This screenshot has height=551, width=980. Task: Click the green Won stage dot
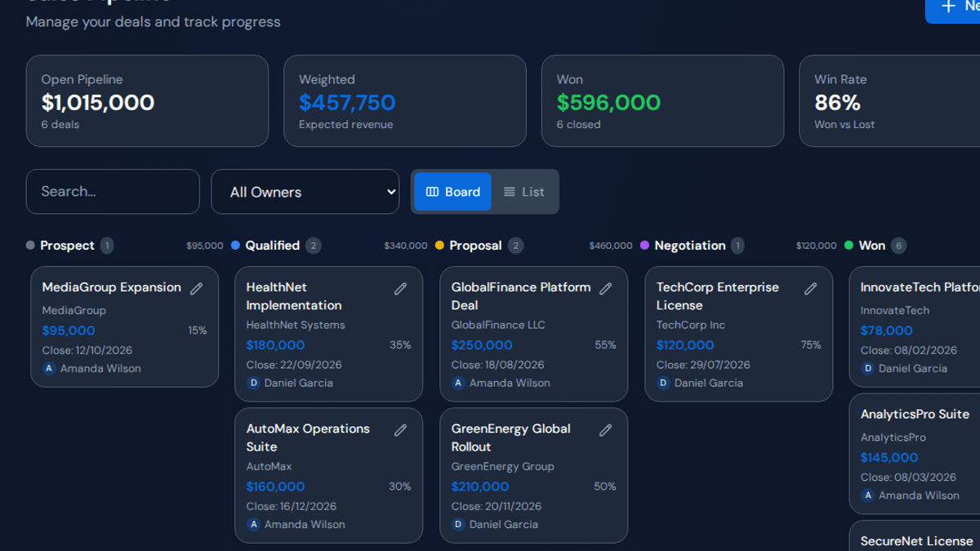point(849,245)
